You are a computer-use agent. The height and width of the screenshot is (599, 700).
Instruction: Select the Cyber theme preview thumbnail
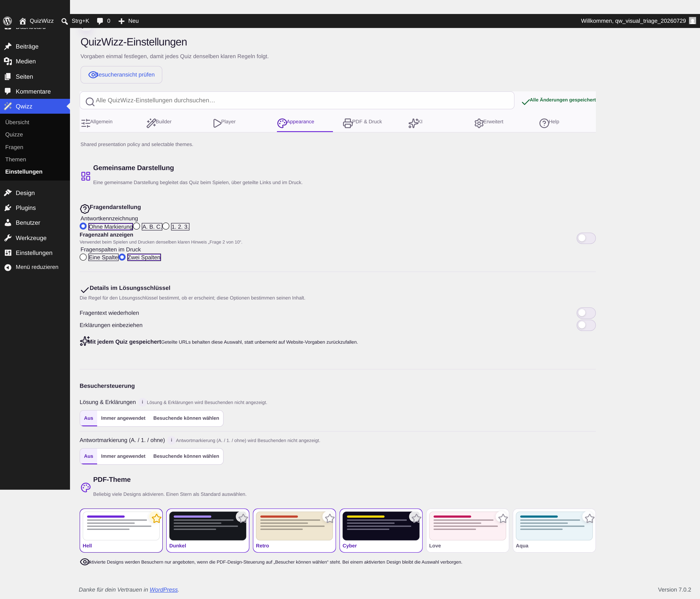tap(381, 526)
